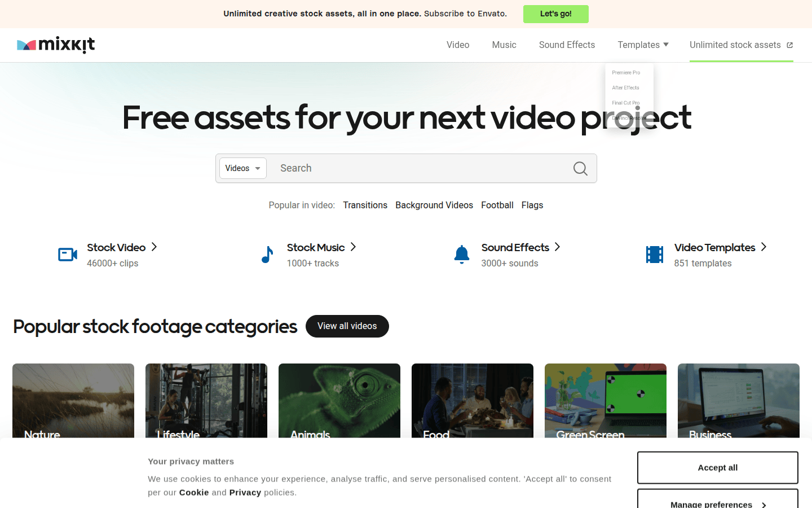Click the external link icon beside Unlimited stock assets

[x=789, y=45]
